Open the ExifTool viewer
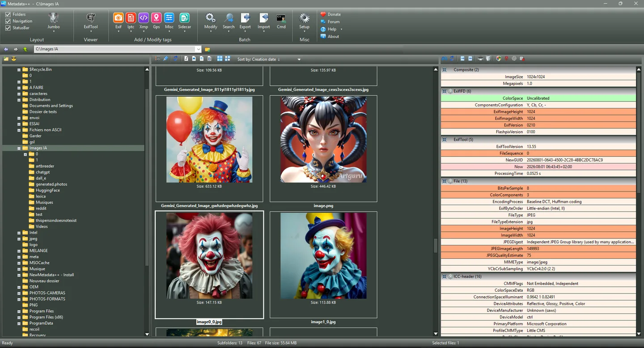The height and width of the screenshot is (348, 644). [91, 21]
